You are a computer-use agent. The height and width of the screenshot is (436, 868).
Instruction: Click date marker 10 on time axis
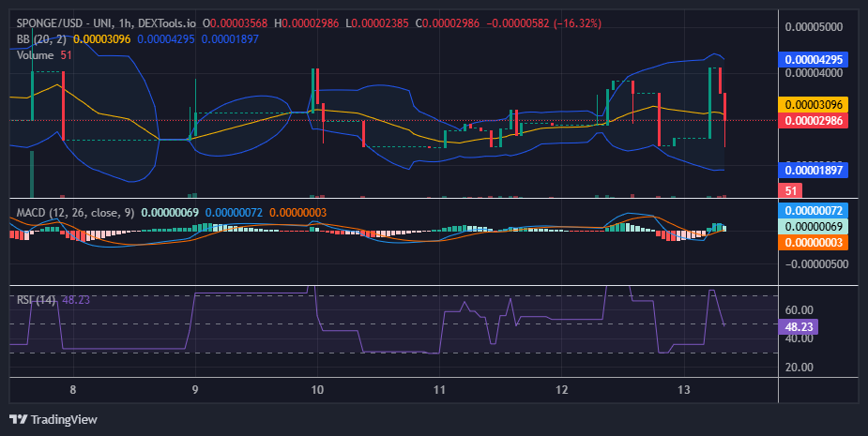tap(317, 390)
